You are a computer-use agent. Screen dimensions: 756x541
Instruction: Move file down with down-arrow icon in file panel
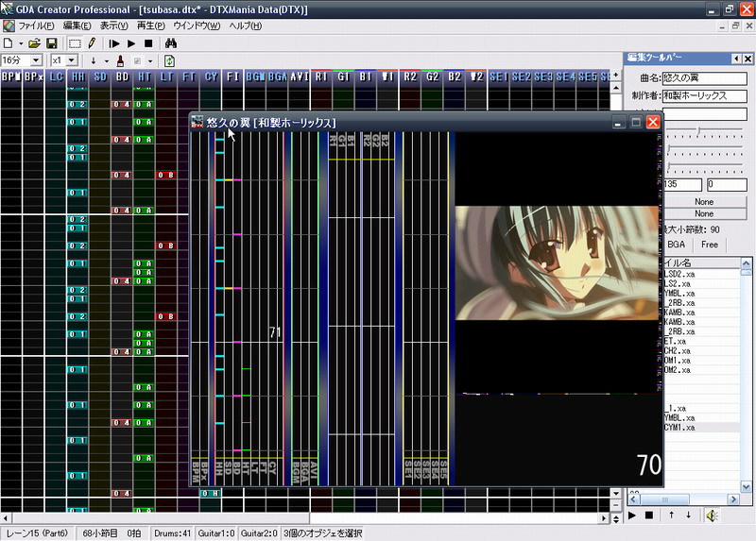point(689,516)
